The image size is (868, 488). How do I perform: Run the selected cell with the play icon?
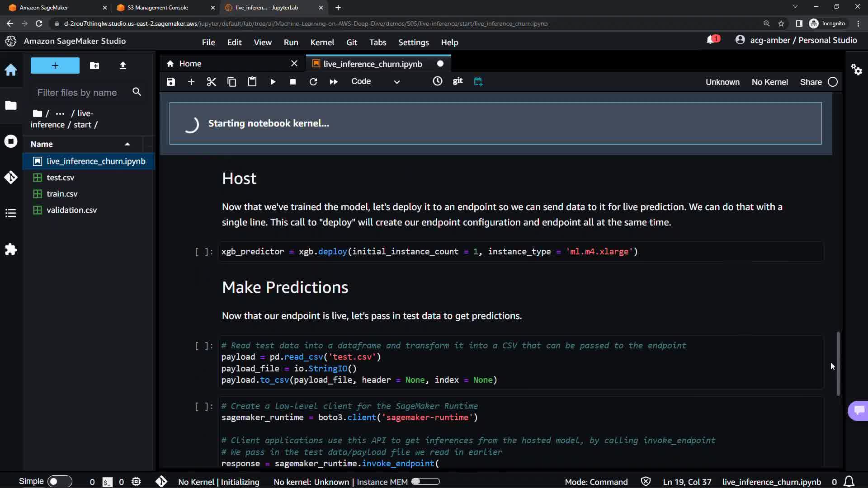(273, 82)
